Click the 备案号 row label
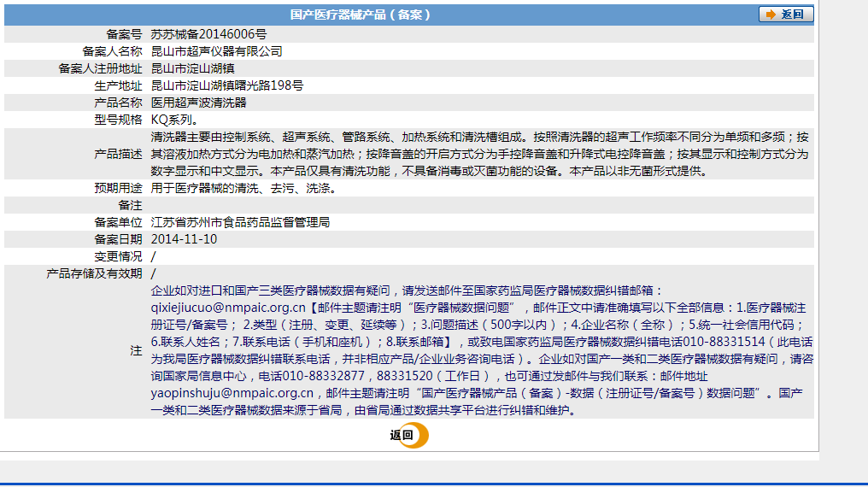 (124, 34)
